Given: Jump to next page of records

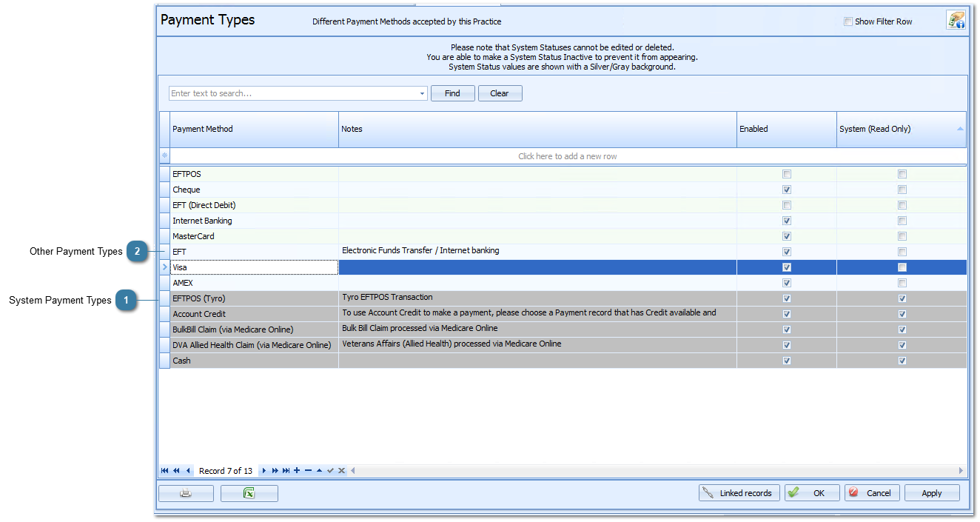Looking at the screenshot, I should point(275,471).
